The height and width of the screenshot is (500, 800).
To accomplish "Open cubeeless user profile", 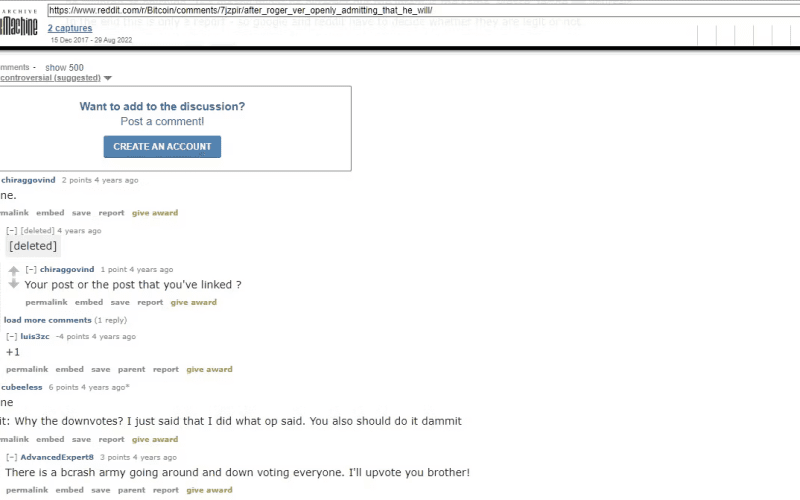I will pos(21,387).
